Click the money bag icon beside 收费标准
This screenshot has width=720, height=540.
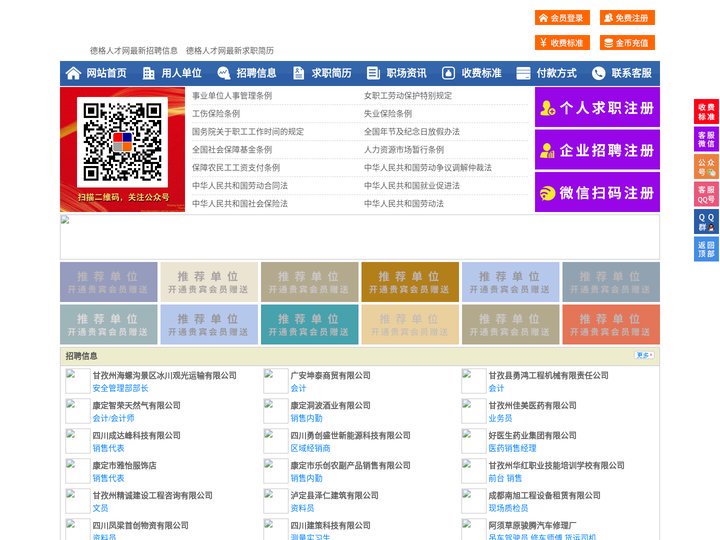pos(448,73)
